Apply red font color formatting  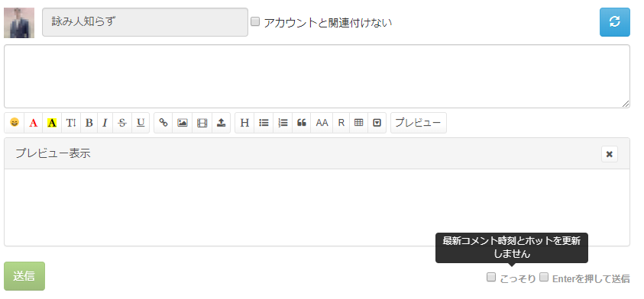34,123
